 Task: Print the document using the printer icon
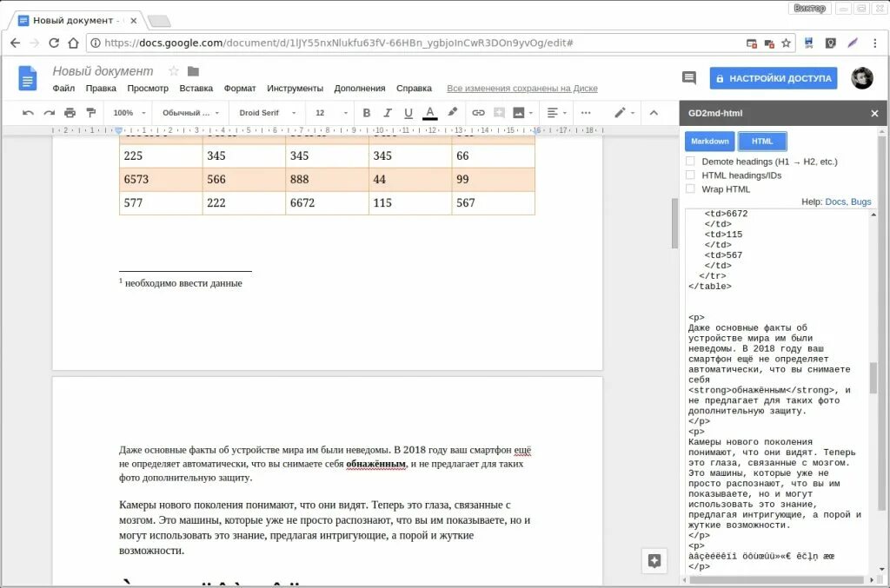(70, 113)
